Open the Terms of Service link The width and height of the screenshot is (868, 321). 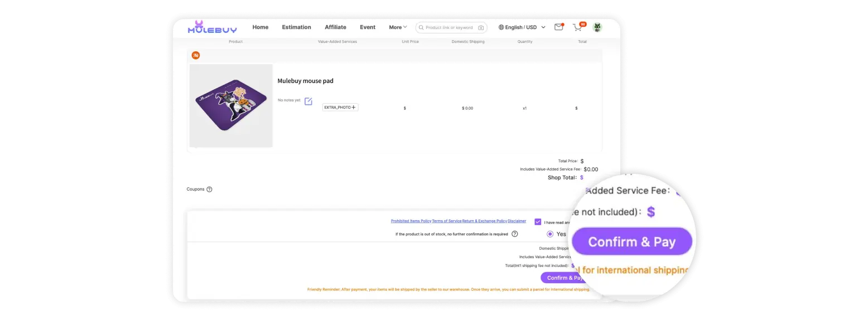click(x=447, y=221)
